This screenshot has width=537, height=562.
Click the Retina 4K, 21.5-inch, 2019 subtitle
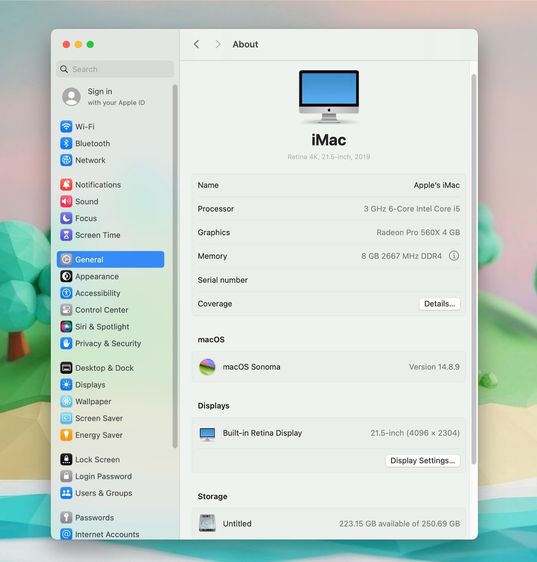coord(329,157)
